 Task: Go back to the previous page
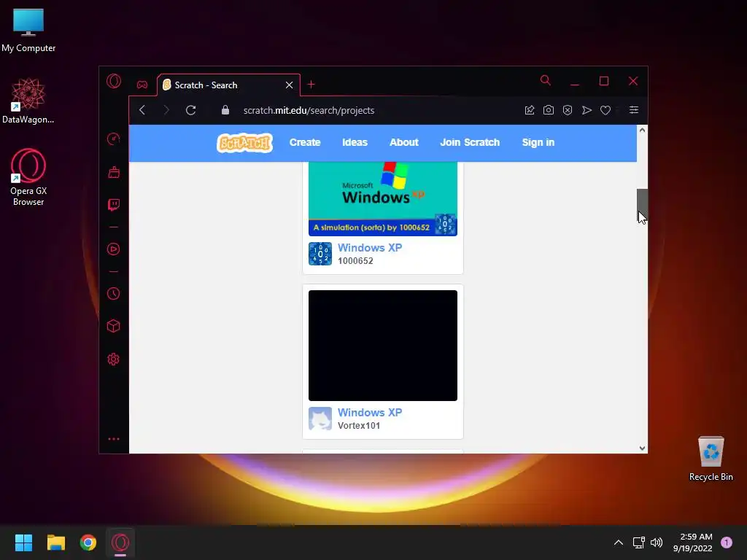pyautogui.click(x=142, y=110)
